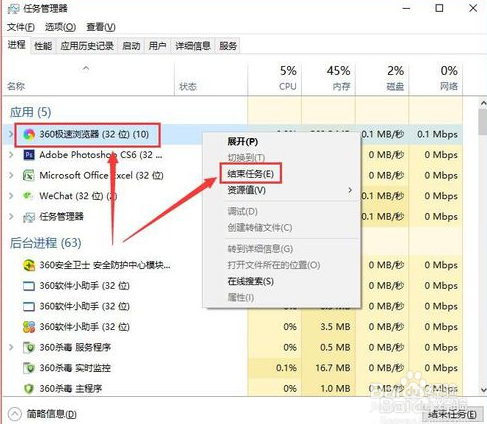Sort by the 磁盘 column header
The image size is (487, 424).
coord(382,79)
